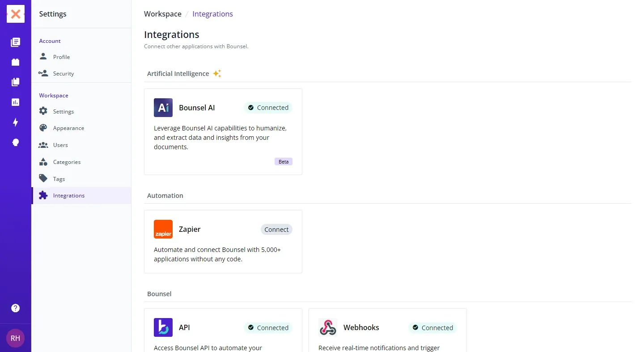Open the Categories settings page
Viewport: 644px width, 352px height.
67,162
